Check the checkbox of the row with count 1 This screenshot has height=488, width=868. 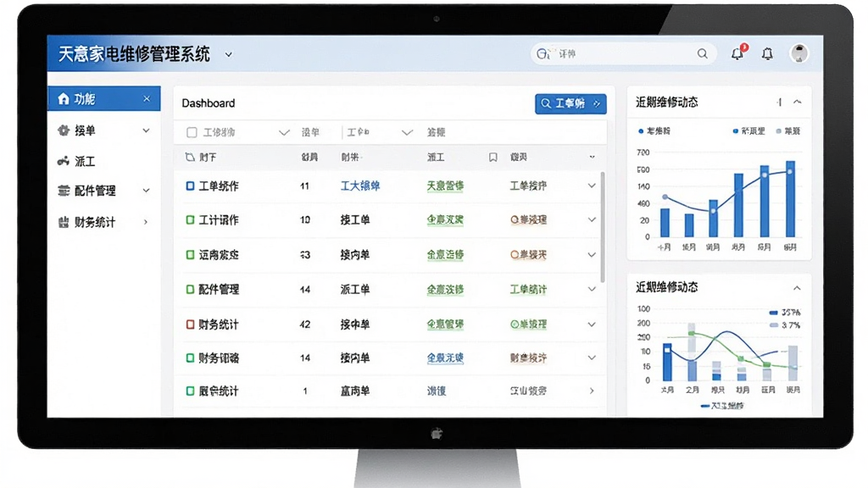coord(190,391)
